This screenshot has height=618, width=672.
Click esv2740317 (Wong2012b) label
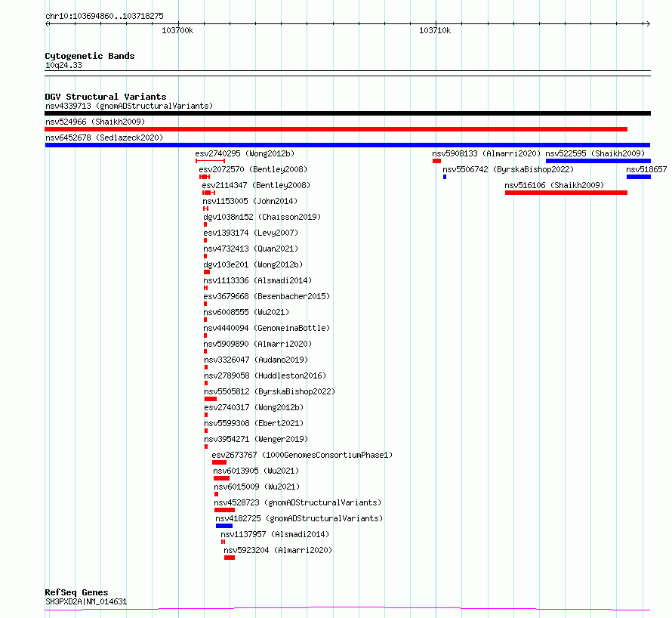(254, 407)
